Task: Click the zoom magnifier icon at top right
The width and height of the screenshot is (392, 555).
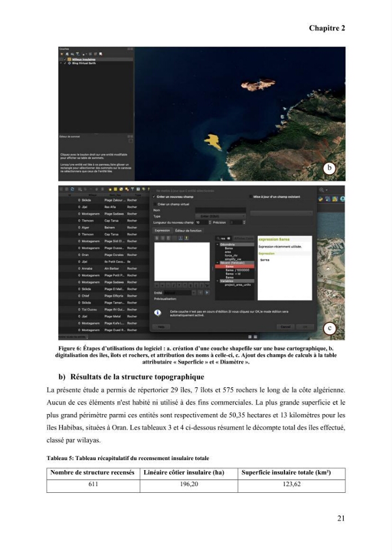Action: (x=321, y=190)
